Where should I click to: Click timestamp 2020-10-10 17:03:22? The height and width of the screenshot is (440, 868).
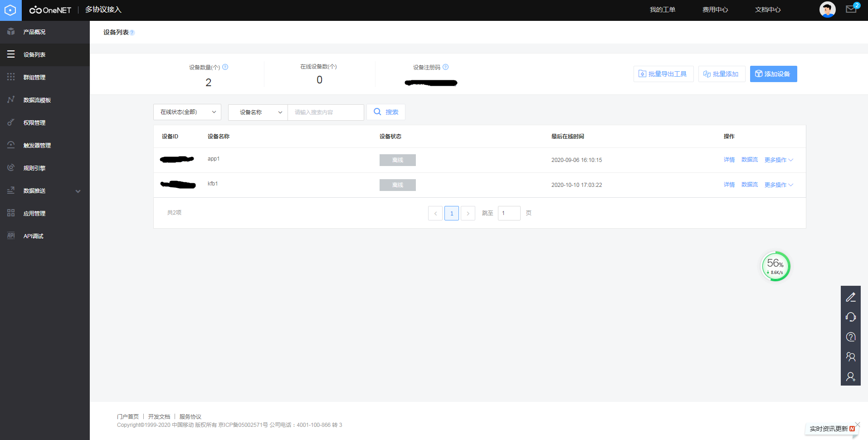577,185
